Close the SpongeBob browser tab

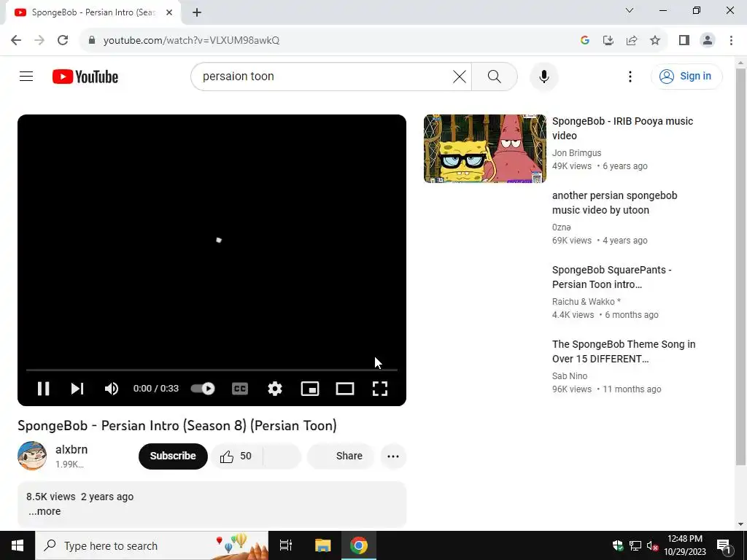(x=169, y=12)
